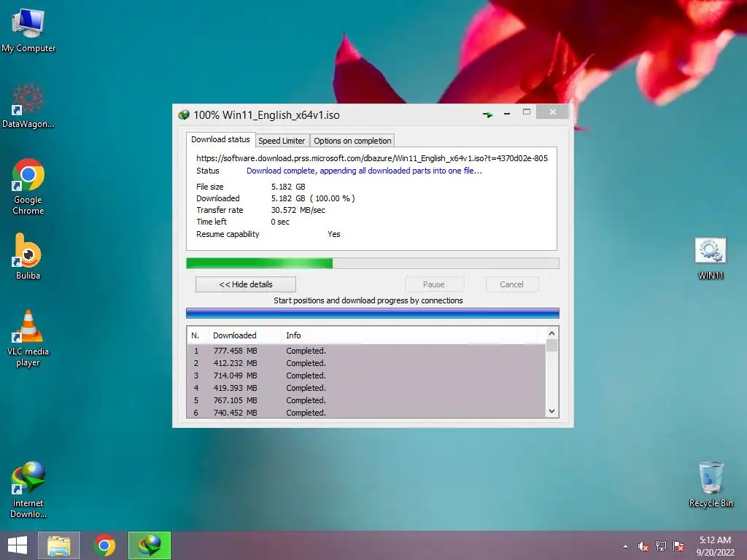Open Buliba desktop shortcut
747x560 pixels.
point(28,256)
